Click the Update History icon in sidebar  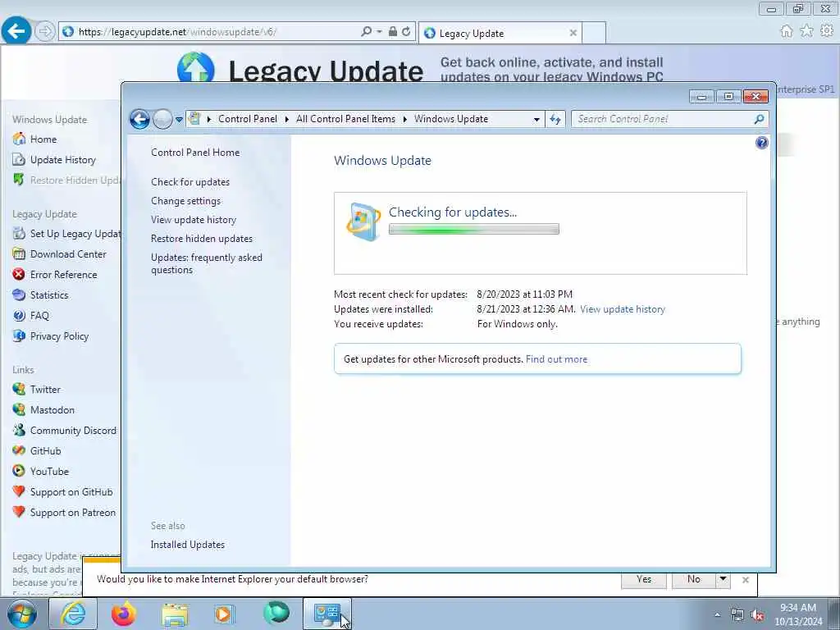[19, 159]
